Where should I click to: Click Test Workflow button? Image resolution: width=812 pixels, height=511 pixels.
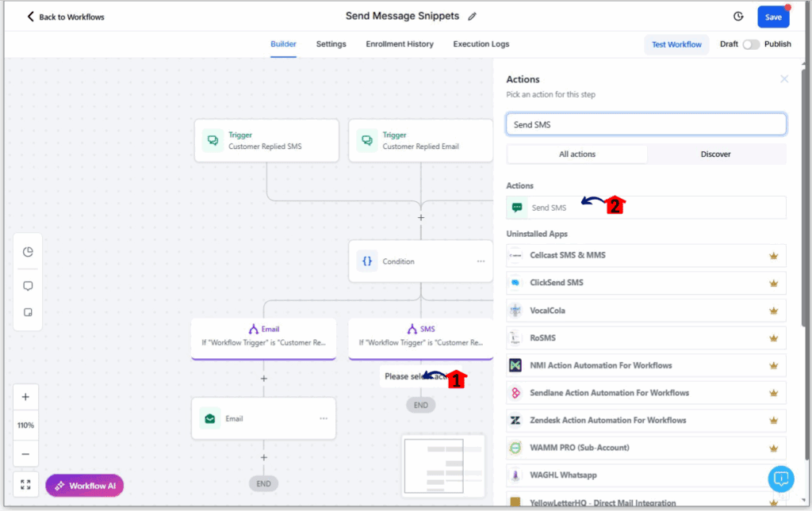tap(676, 44)
